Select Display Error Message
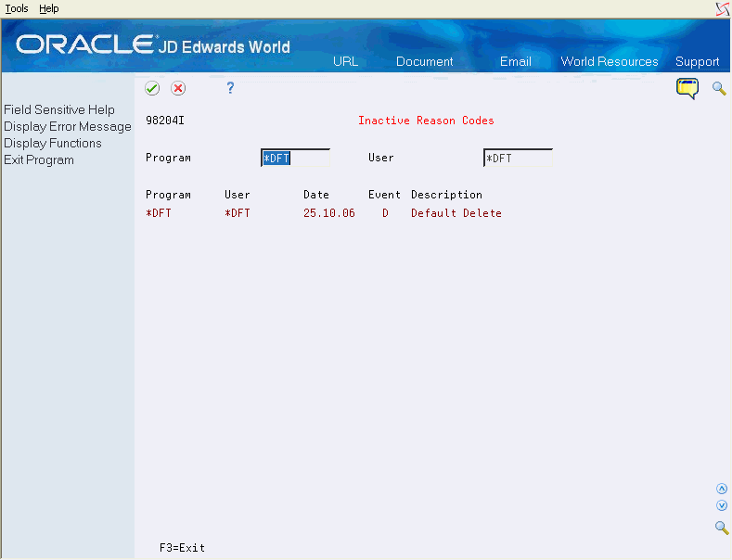 [x=68, y=126]
